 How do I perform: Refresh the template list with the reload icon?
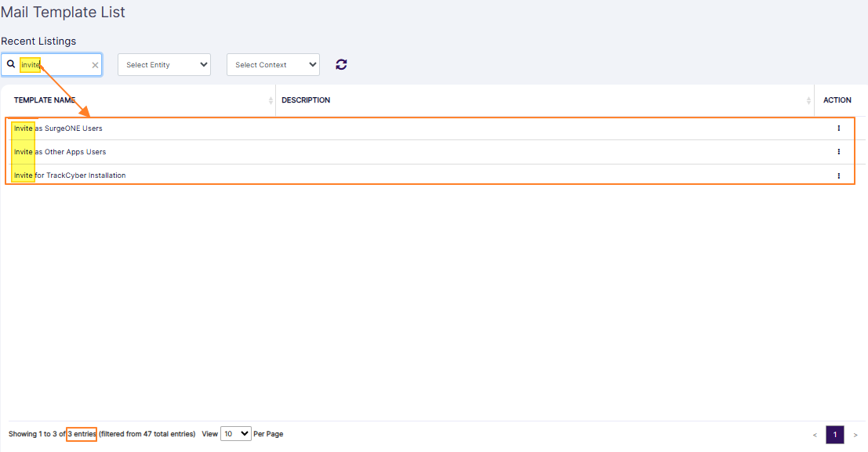point(341,64)
